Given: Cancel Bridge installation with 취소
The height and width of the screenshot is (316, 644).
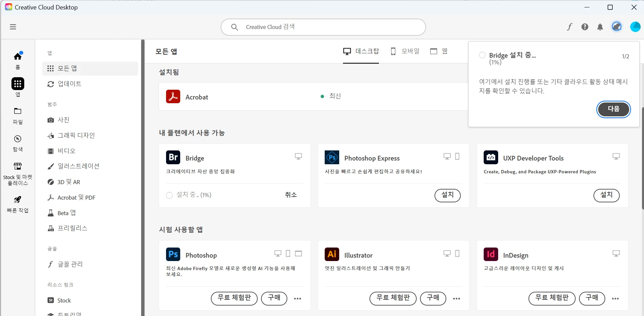Looking at the screenshot, I should [291, 195].
